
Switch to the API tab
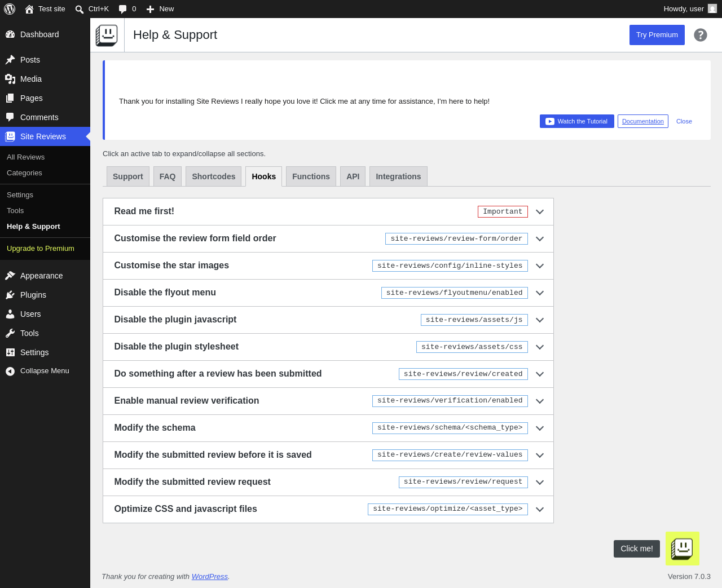tap(353, 176)
